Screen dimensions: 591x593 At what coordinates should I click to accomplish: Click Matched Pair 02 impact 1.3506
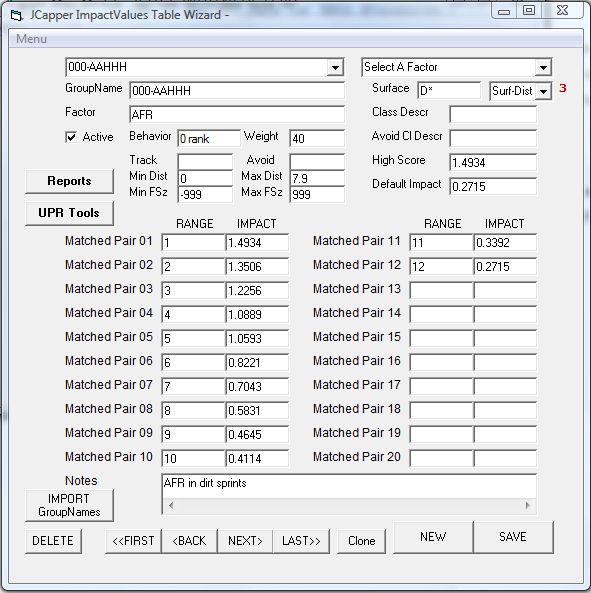click(x=257, y=267)
